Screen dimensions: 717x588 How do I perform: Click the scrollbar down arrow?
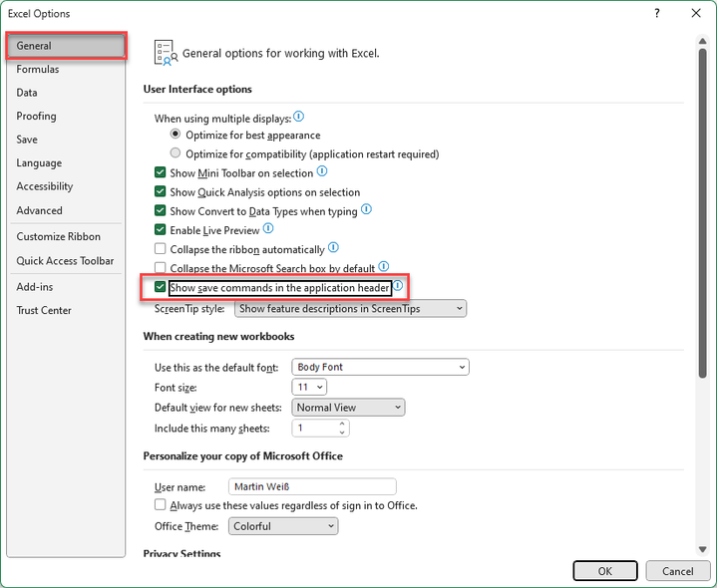coord(703,549)
